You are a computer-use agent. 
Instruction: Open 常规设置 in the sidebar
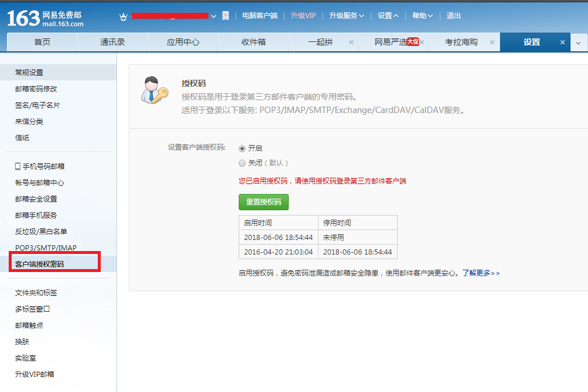58,72
